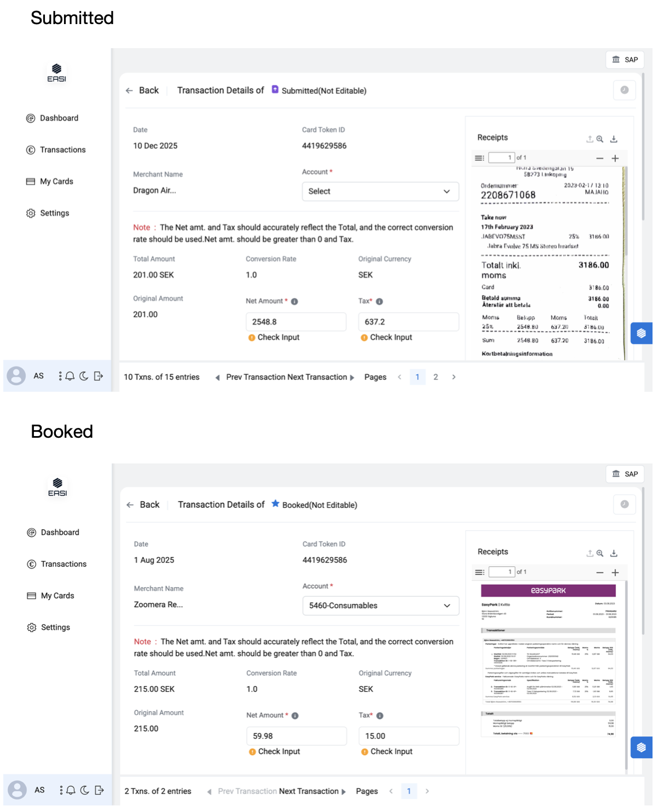Viewport: 658px width, 812px height.
Task: Open history clock icon beside Submitted status
Action: pyautogui.click(x=624, y=90)
